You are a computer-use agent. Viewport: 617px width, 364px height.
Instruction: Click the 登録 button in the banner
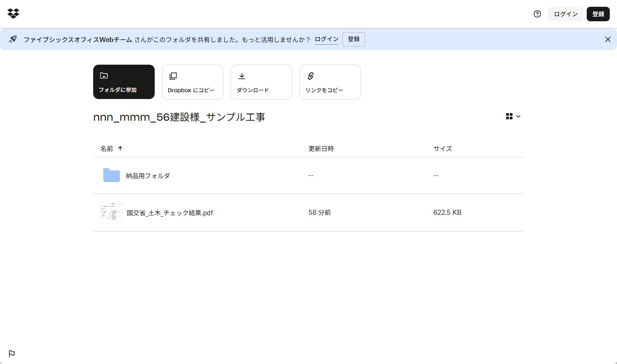354,39
